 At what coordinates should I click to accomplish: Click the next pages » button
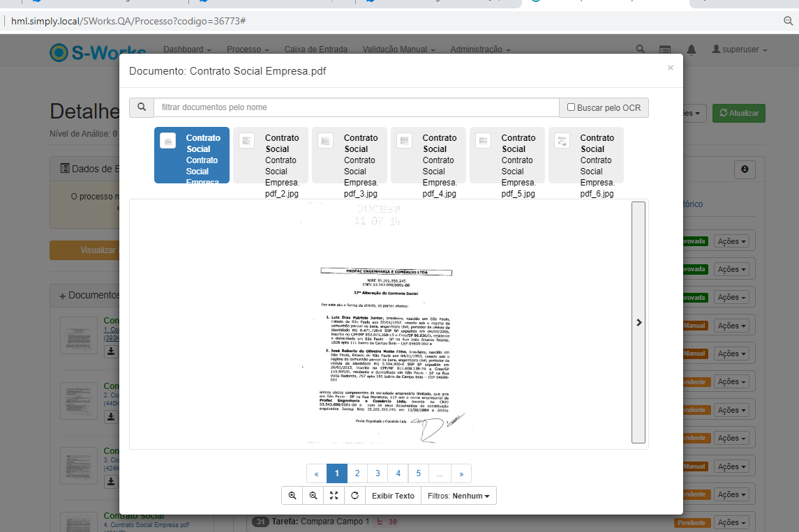pos(461,473)
